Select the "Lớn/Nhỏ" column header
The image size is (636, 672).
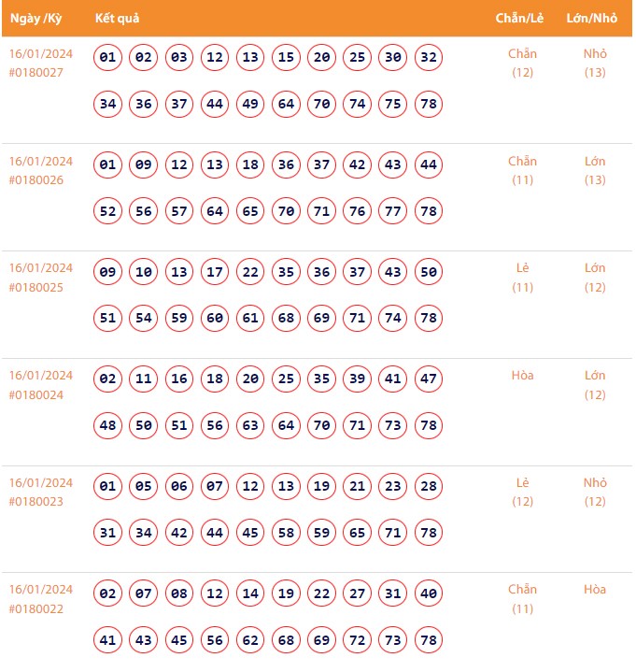point(592,19)
